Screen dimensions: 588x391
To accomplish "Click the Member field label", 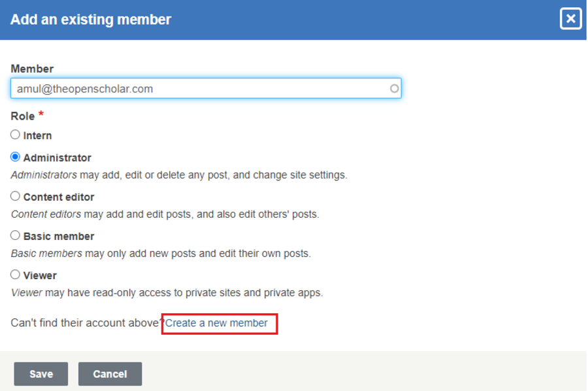I will (x=32, y=69).
